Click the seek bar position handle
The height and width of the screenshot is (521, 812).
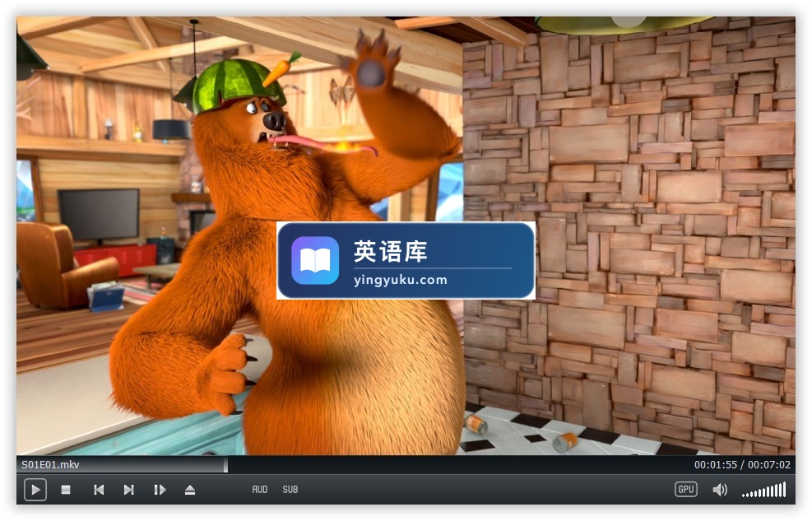[x=225, y=464]
